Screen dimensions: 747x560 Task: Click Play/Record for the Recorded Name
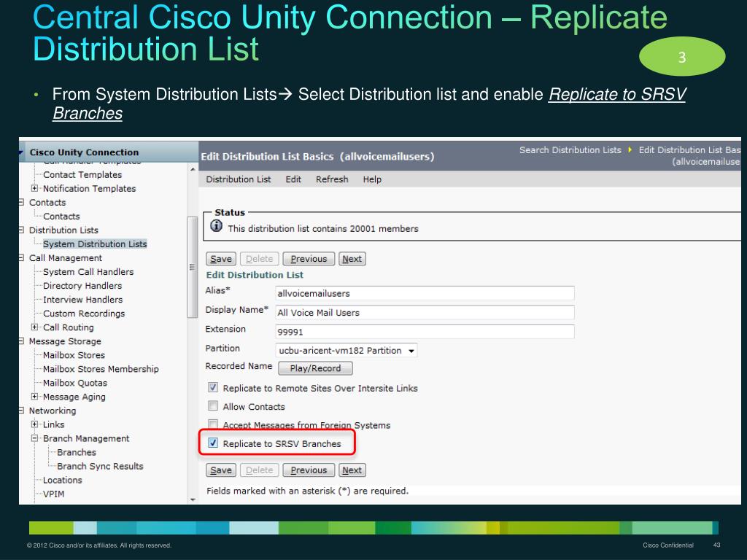point(314,368)
